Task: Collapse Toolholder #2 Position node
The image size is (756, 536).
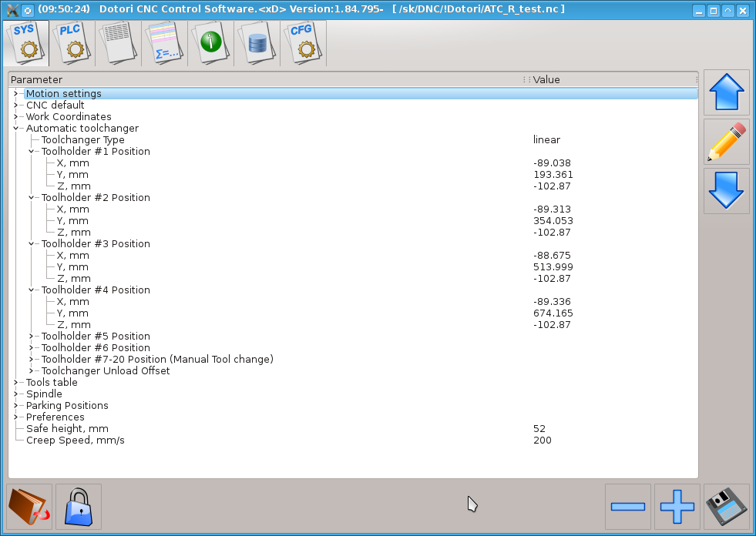Action: (x=32, y=198)
